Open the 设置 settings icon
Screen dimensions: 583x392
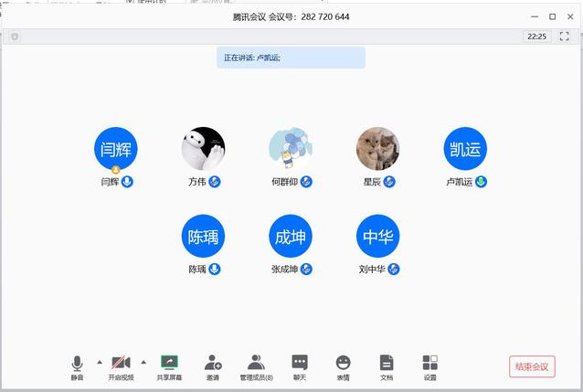pos(429,364)
